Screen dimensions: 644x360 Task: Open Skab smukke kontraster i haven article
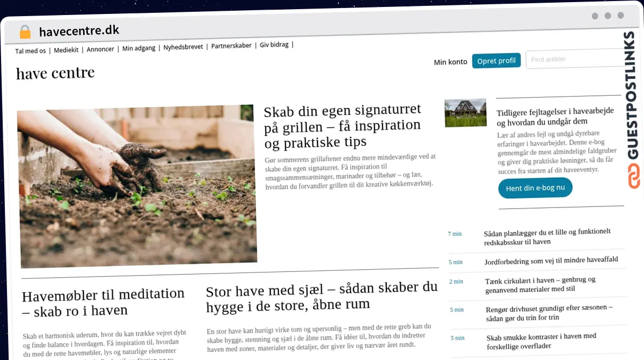(x=541, y=341)
